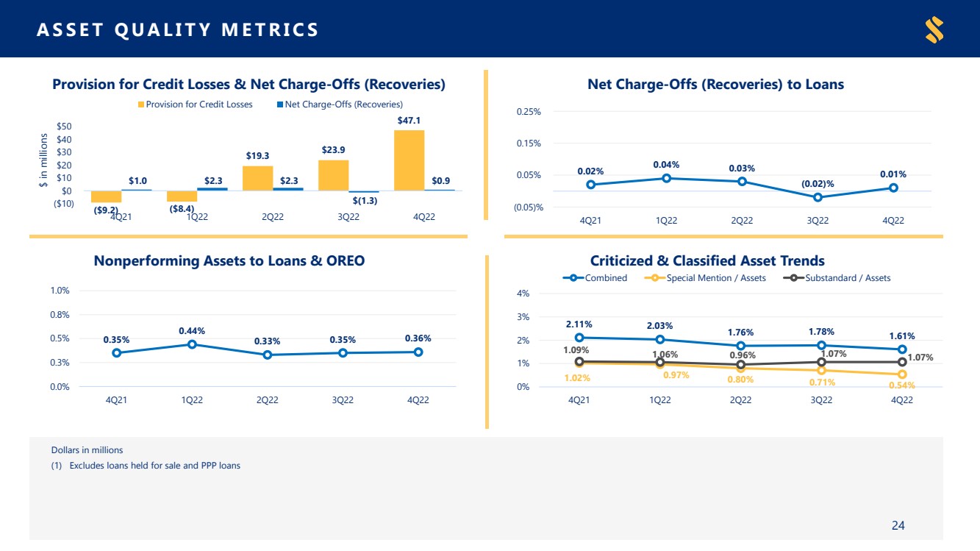The height and width of the screenshot is (551, 980).
Task: Click the $19.3 provision label
Action: point(257,156)
